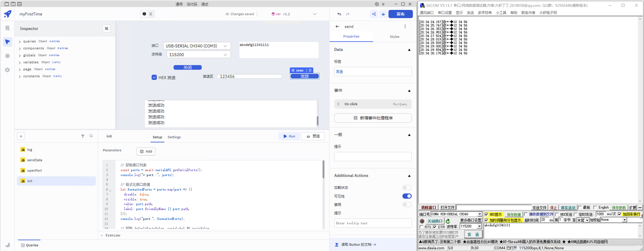Click the undo arrow icon
The width and height of the screenshot is (644, 251).
pos(339,14)
